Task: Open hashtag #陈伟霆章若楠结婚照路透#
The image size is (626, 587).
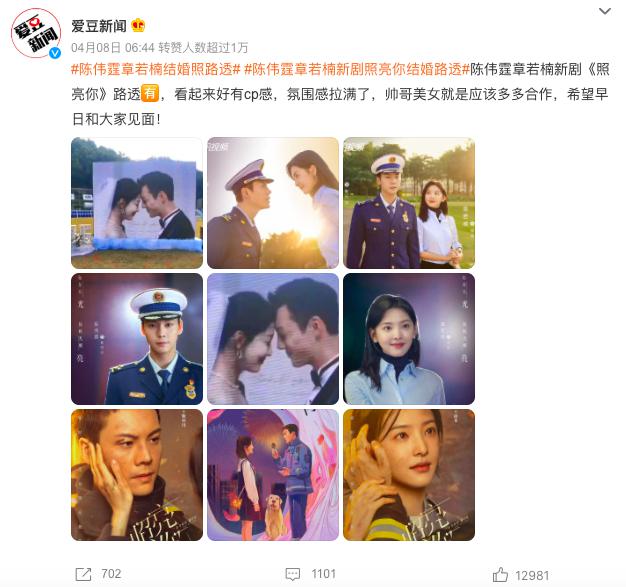Action: tap(156, 69)
